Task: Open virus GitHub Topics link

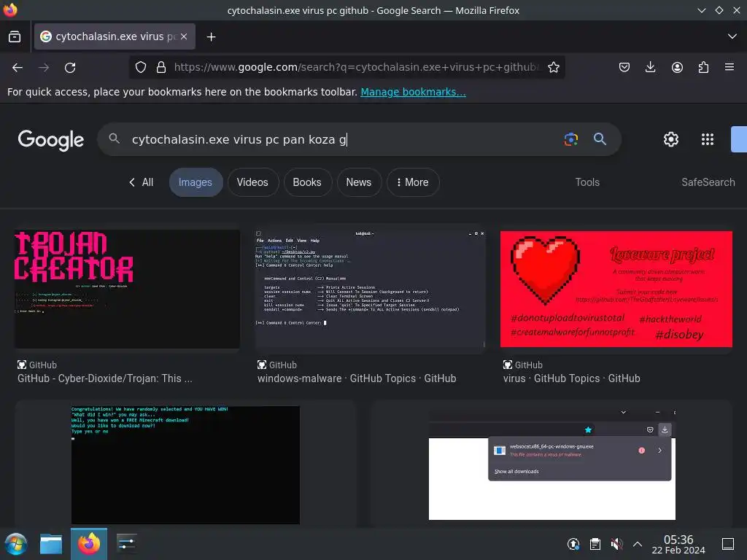Action: click(x=572, y=378)
